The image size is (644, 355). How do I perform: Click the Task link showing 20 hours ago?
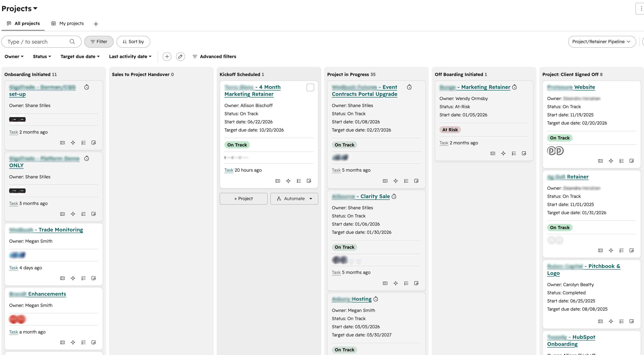(x=229, y=170)
